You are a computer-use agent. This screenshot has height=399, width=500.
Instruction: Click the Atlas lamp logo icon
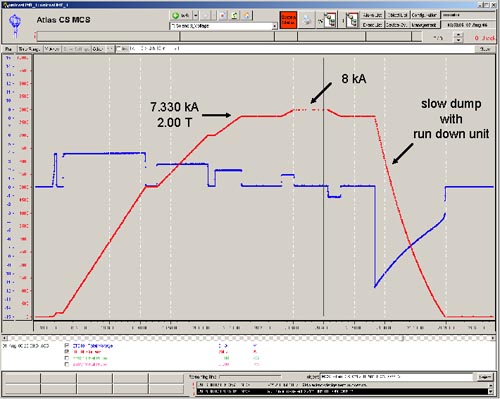pos(15,25)
